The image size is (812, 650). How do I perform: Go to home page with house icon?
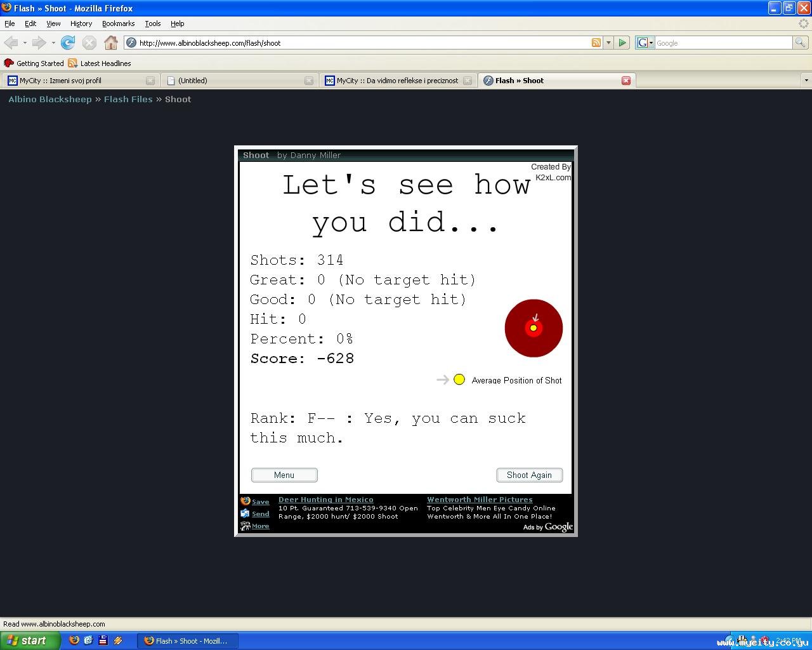point(111,43)
